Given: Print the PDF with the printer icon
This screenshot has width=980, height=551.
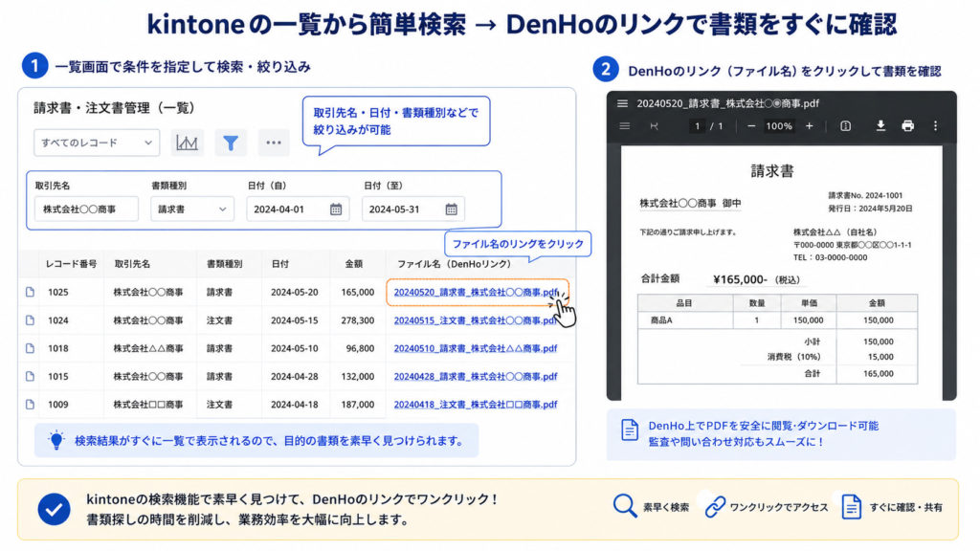Looking at the screenshot, I should [908, 126].
